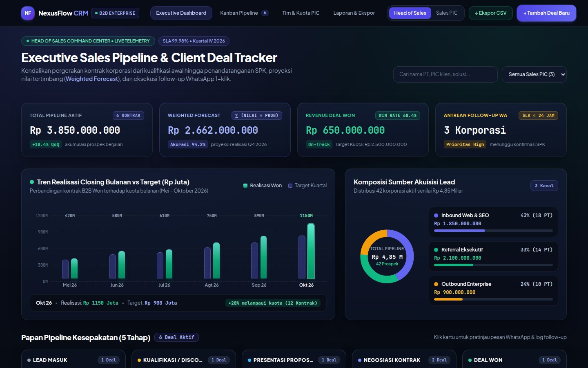Image resolution: width=588 pixels, height=368 pixels.
Task: Click the 6 KONTRAK badge
Action: pos(128,115)
